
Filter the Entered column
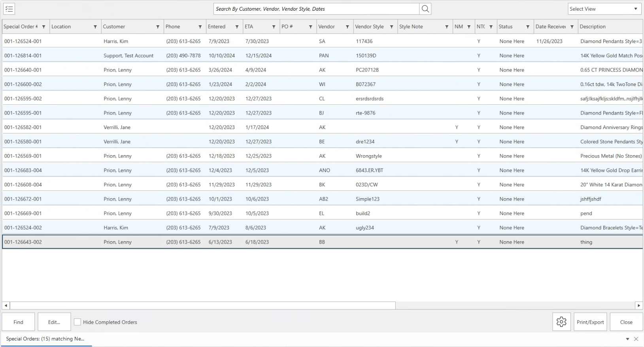click(237, 27)
